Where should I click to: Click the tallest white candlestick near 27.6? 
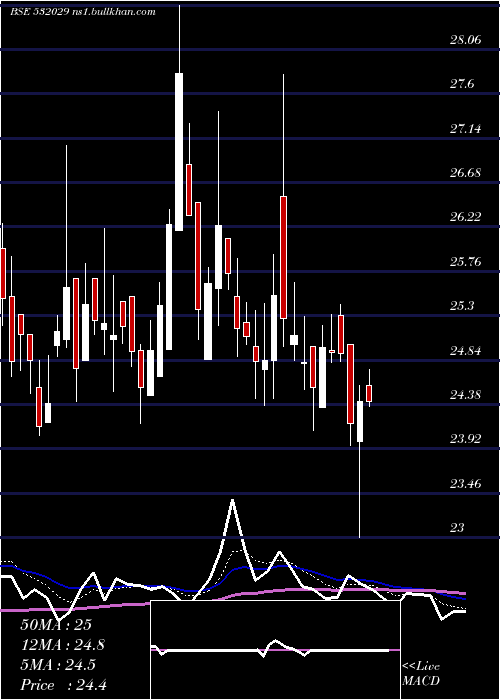click(179, 152)
